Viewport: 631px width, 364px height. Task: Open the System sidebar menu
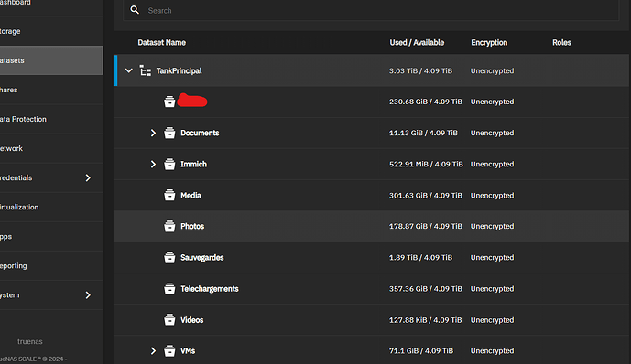[x=51, y=294]
